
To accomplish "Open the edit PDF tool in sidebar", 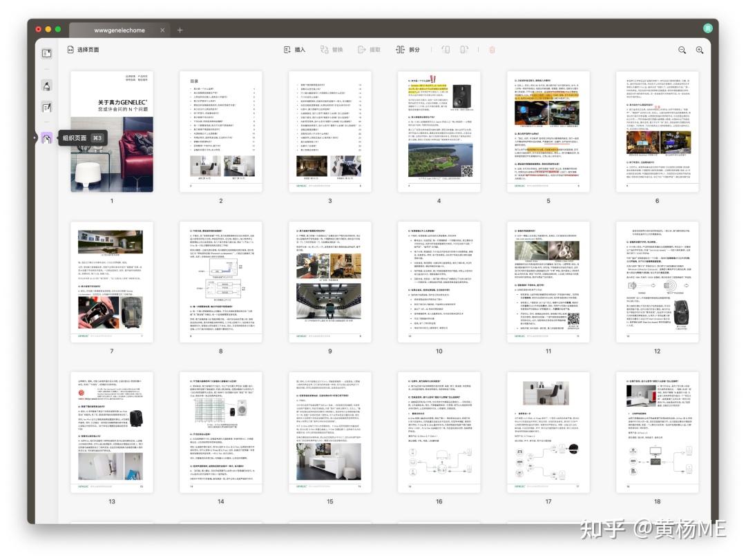I will [47, 108].
